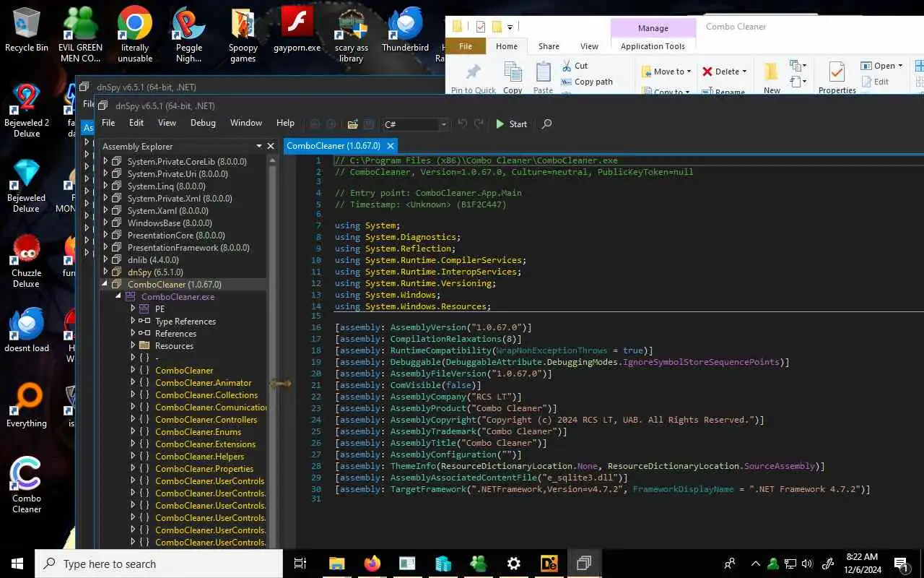Select the Chuzzle Deluxe desktop icon

coord(27,260)
